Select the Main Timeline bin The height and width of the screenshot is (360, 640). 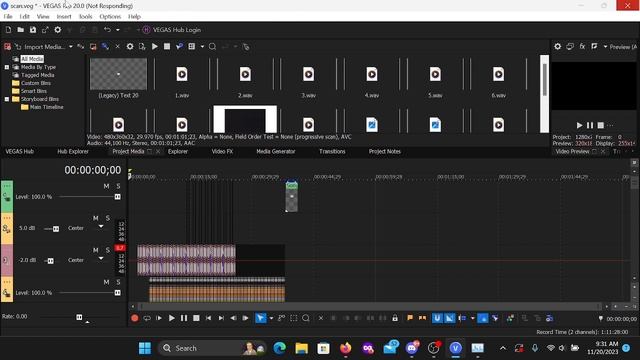pos(47,107)
